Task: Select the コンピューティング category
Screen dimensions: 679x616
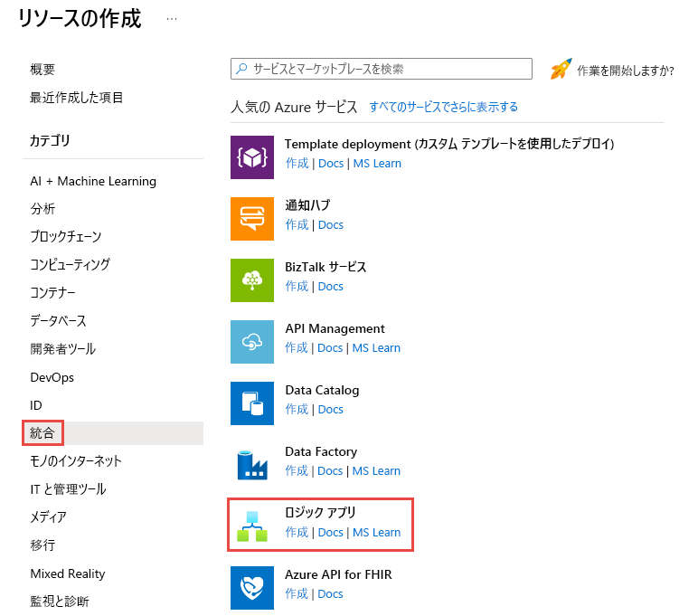Action: tap(70, 265)
